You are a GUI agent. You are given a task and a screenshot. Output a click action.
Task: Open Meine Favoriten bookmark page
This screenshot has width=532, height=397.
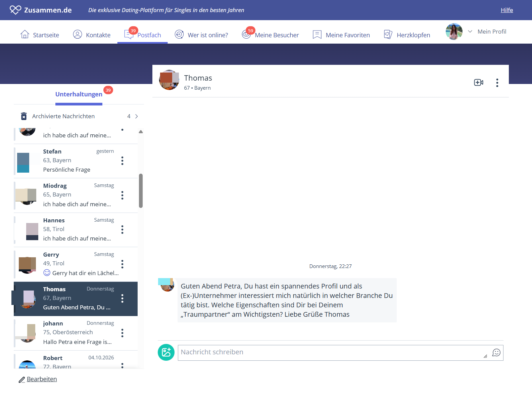[341, 35]
